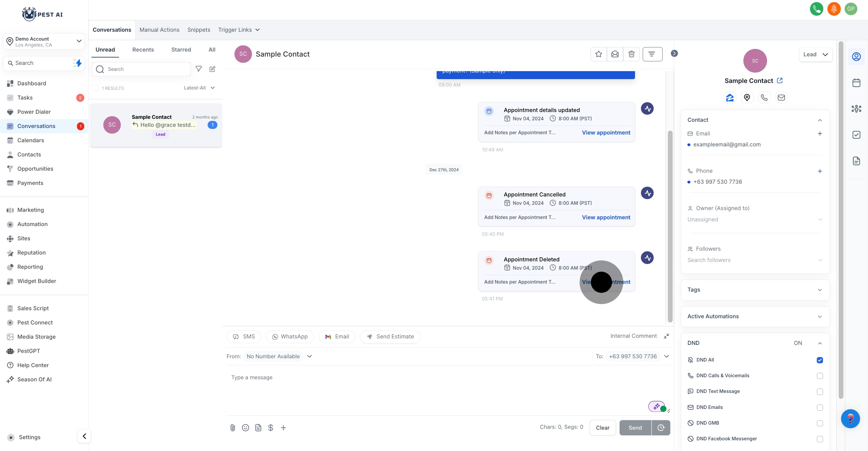
Task: Click the dollar sign payment icon
Action: 271,427
